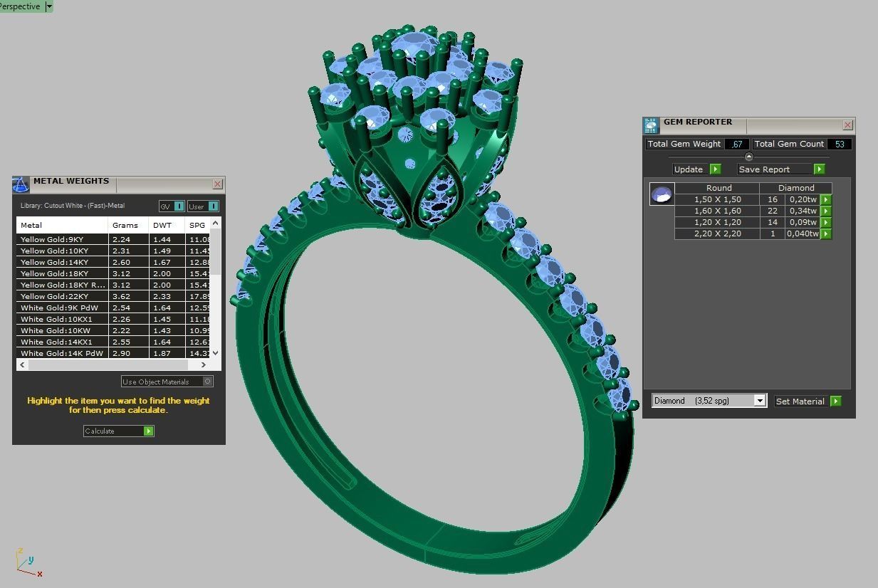The width and height of the screenshot is (878, 588).
Task: Click green arrow for 1,60 X 1,60 row
Action: pos(826,211)
